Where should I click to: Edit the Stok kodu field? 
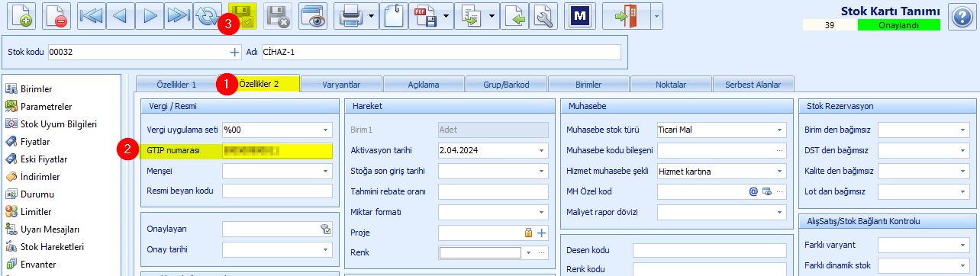(x=138, y=53)
